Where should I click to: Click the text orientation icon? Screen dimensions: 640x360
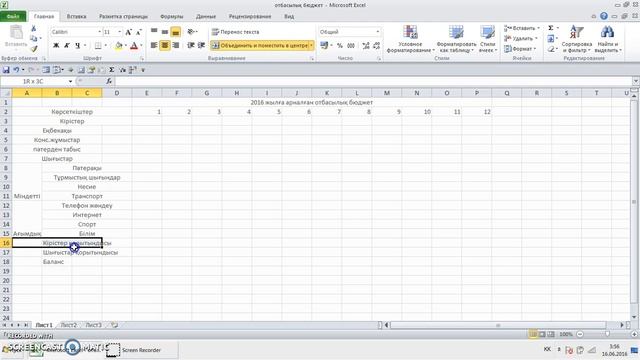pos(191,31)
